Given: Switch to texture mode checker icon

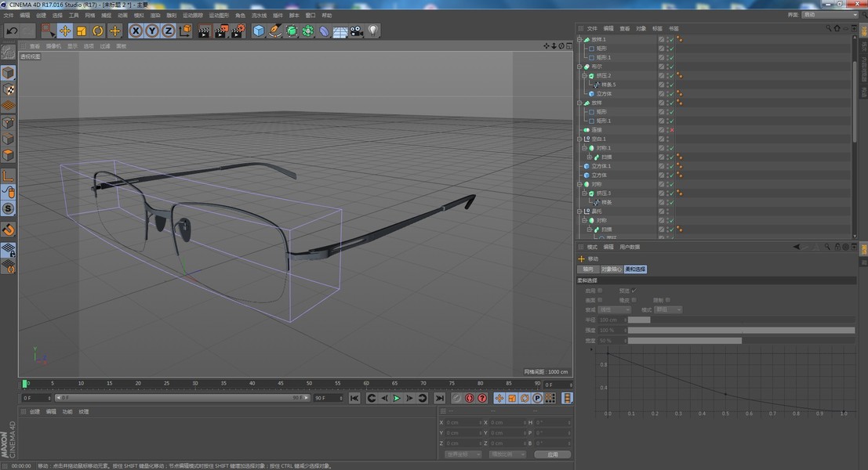Looking at the screenshot, I should point(8,89).
